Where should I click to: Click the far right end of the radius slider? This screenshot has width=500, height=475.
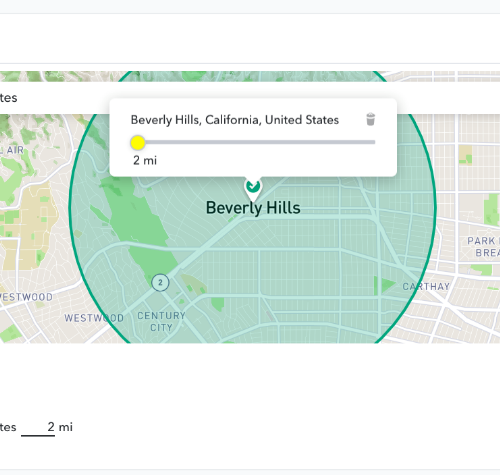pyautogui.click(x=373, y=142)
